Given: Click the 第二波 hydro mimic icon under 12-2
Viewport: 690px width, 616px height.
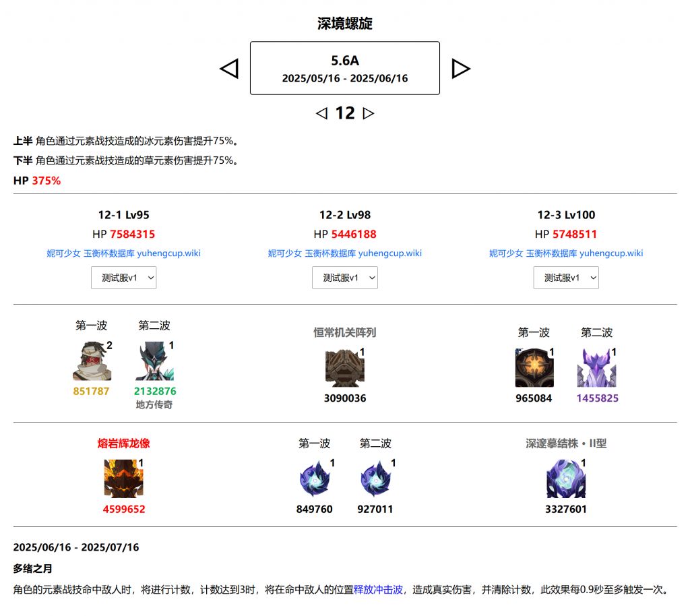Looking at the screenshot, I should [x=376, y=479].
